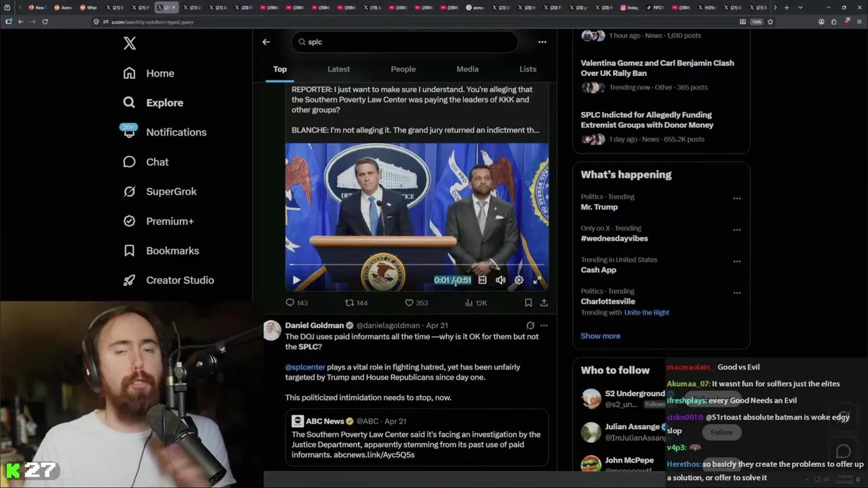This screenshot has height=488, width=868.
Task: Make the video fullscreen
Action: tap(537, 280)
